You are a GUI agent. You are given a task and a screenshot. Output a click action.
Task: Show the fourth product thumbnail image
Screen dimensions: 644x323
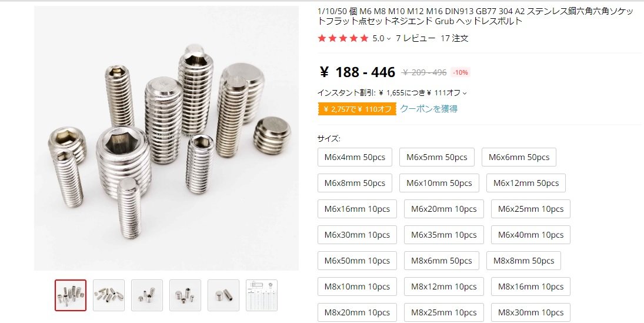(x=185, y=295)
